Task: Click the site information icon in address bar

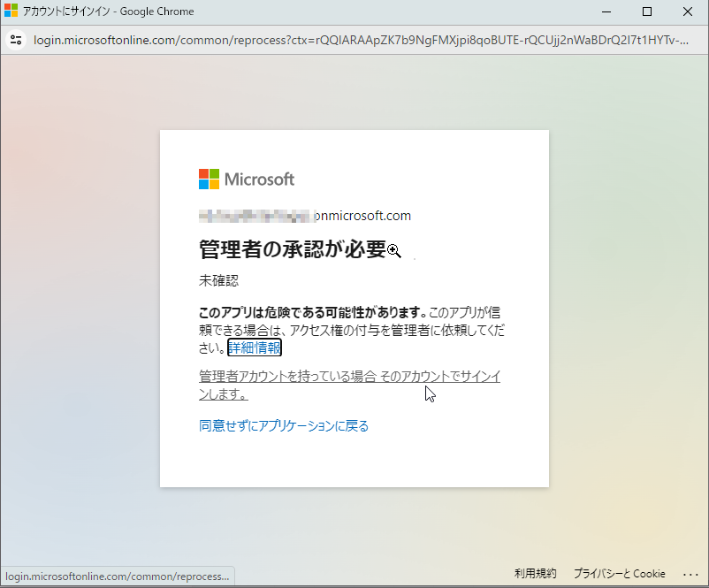Action: pyautogui.click(x=15, y=40)
